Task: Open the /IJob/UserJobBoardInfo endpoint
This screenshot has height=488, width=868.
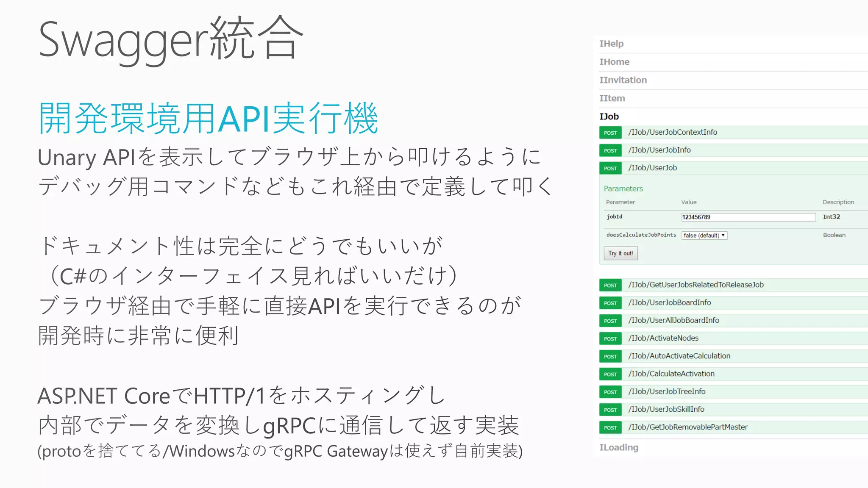Action: coord(670,302)
